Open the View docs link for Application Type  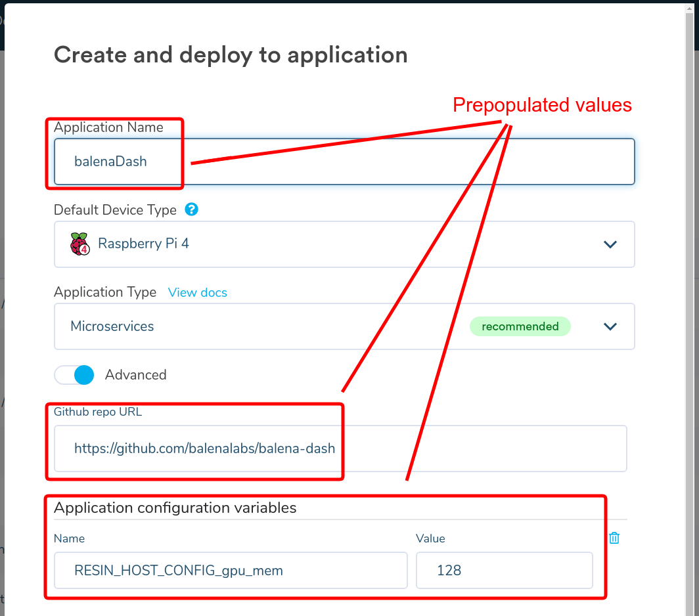(197, 292)
